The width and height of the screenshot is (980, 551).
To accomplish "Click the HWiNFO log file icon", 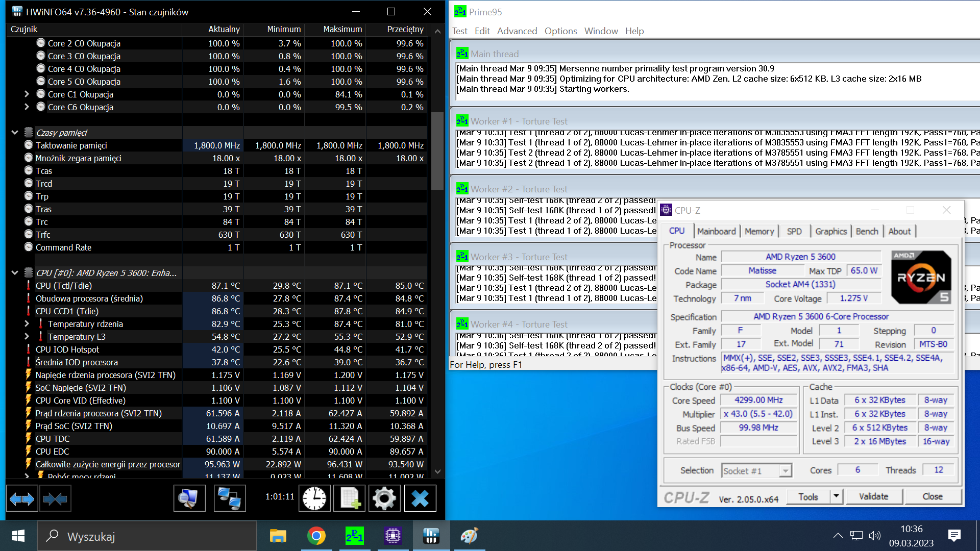I will pyautogui.click(x=350, y=498).
